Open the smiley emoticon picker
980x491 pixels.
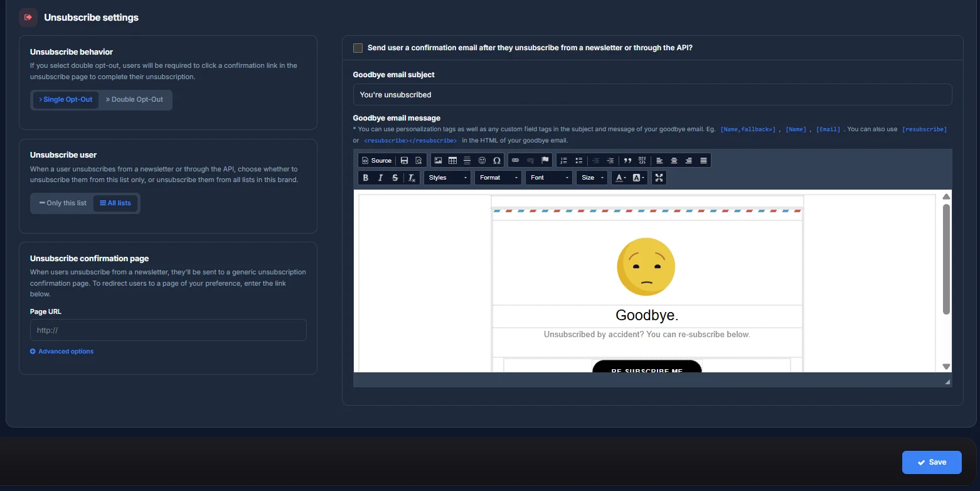[482, 161]
